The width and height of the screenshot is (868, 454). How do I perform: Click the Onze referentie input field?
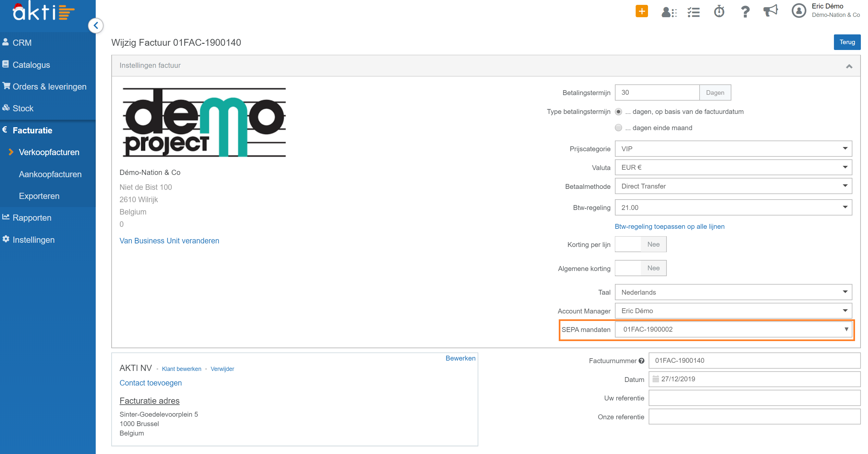754,417
